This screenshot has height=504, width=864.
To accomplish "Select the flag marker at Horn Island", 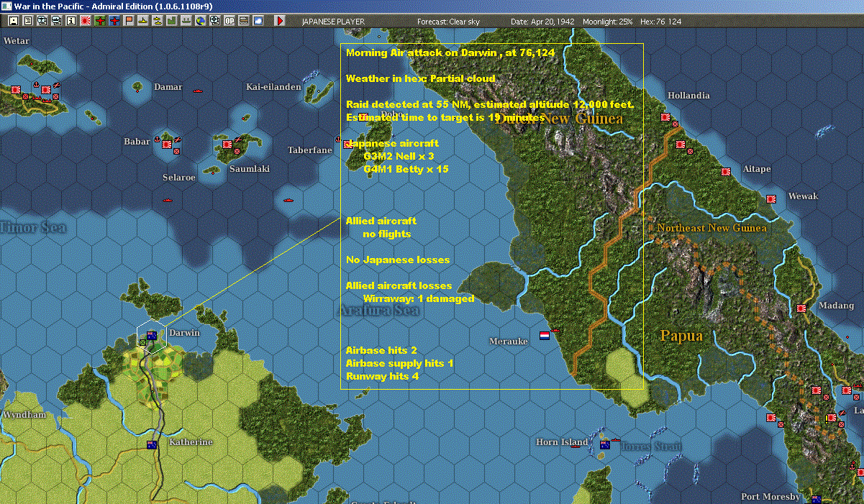I will (x=605, y=444).
